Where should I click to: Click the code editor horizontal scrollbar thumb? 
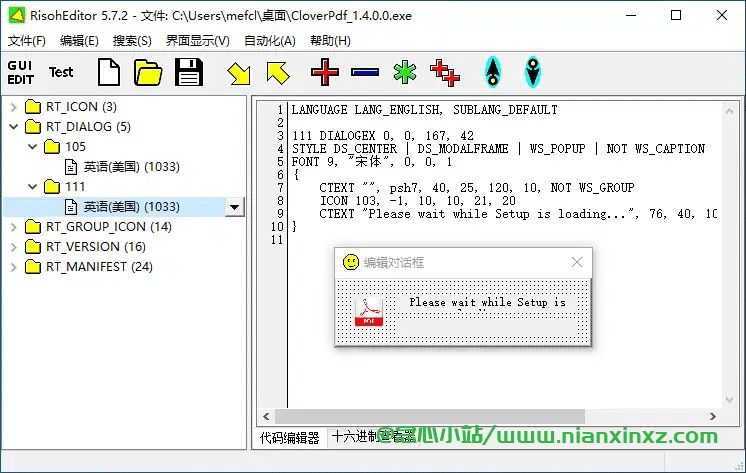pyautogui.click(x=430, y=417)
